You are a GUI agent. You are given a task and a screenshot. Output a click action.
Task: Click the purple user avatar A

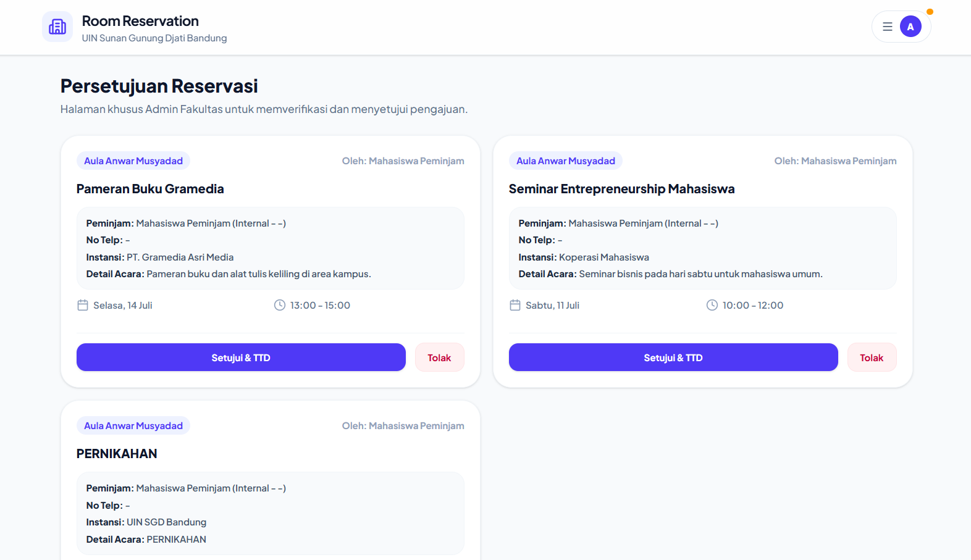tap(910, 27)
